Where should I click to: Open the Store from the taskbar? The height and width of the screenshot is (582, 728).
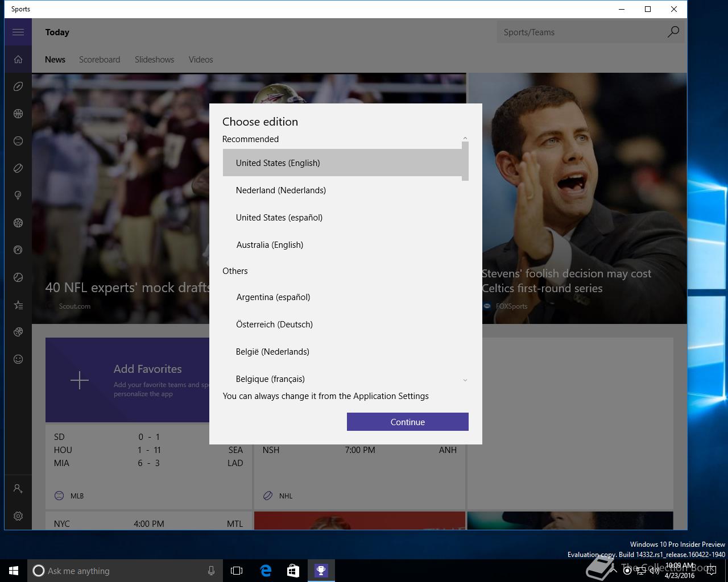coord(293,571)
